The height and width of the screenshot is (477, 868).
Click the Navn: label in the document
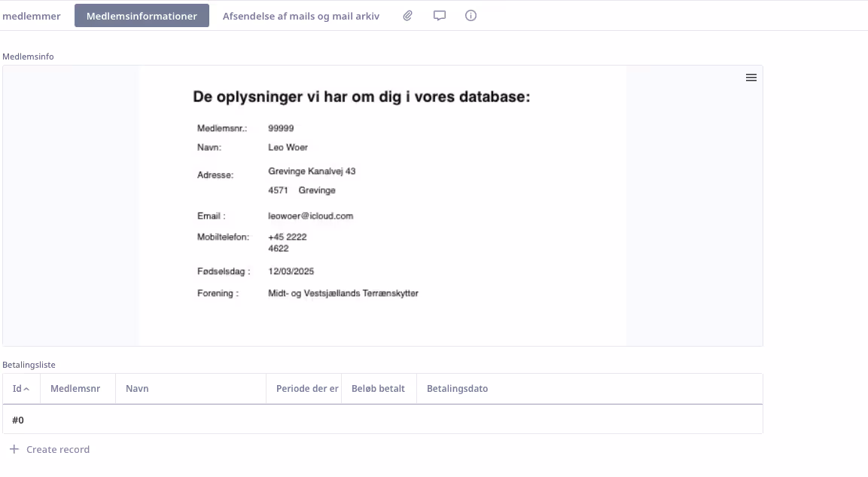pyautogui.click(x=209, y=148)
